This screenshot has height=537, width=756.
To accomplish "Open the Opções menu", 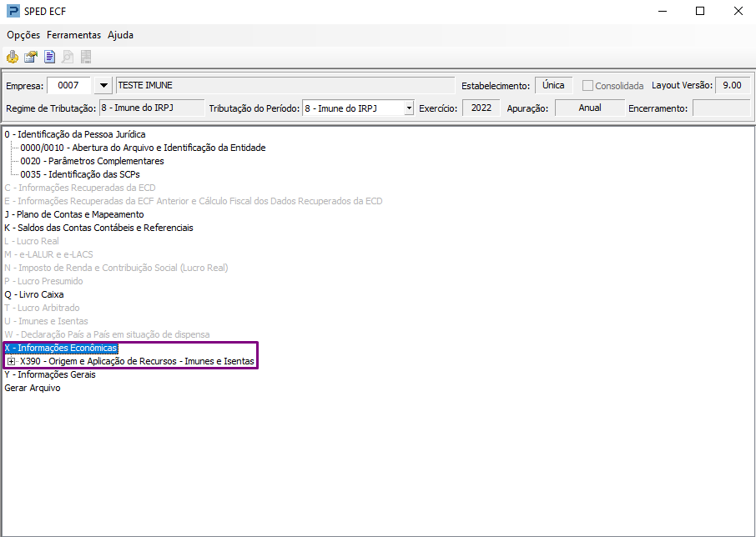I will pyautogui.click(x=23, y=35).
